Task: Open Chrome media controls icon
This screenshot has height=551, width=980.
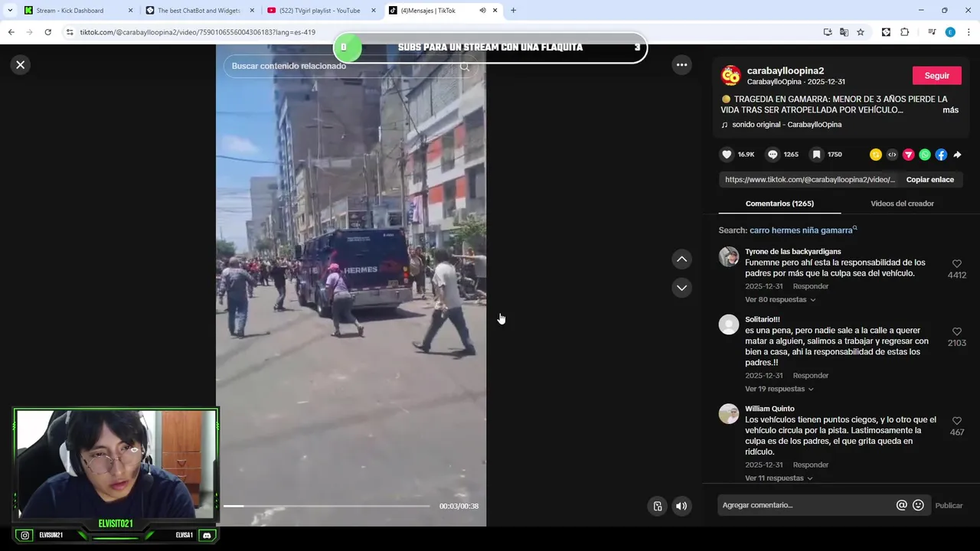Action: (x=932, y=32)
